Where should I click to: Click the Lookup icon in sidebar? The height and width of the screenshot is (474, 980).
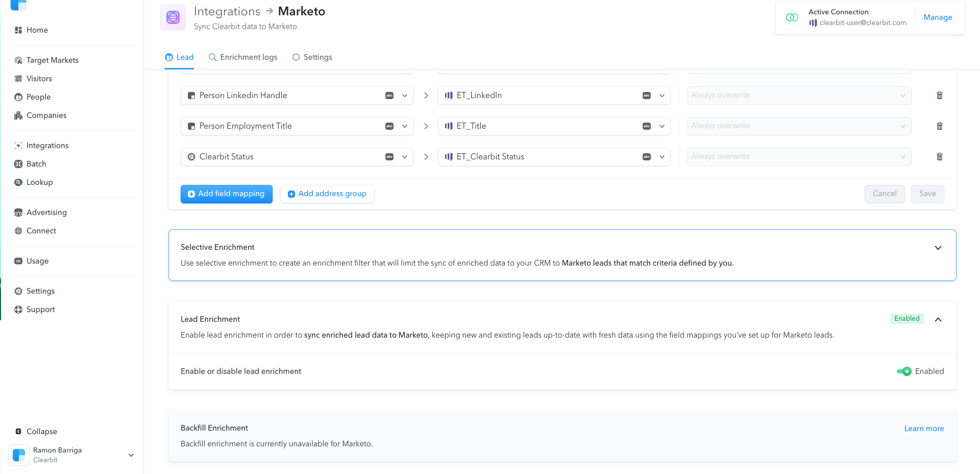(18, 182)
